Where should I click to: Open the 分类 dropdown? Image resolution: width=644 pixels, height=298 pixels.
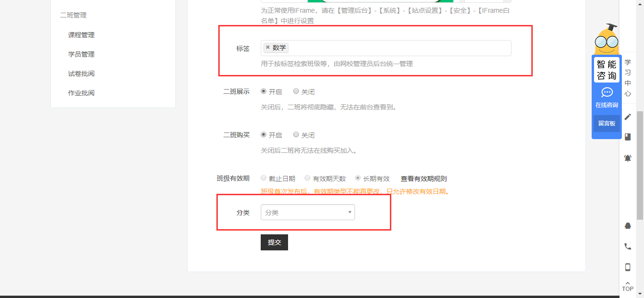coord(307,212)
